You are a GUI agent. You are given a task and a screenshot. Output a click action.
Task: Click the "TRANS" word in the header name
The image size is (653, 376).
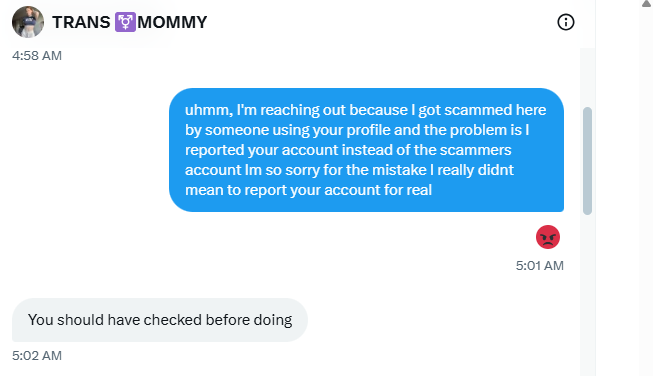pyautogui.click(x=81, y=22)
